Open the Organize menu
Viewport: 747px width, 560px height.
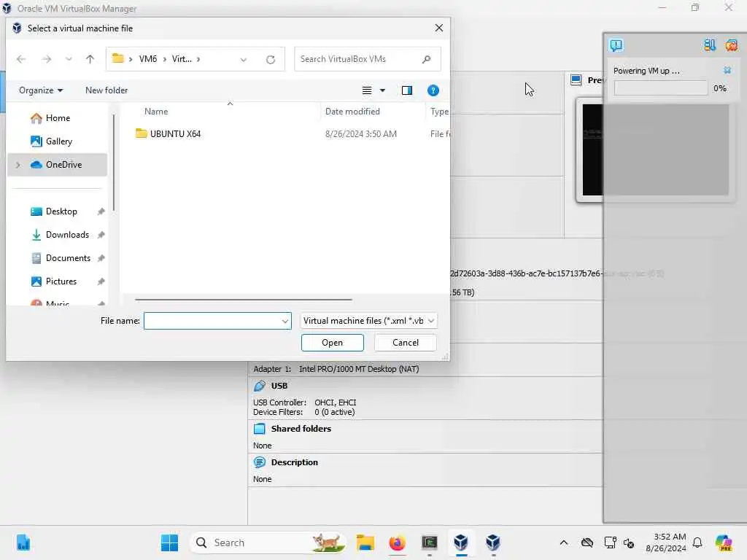[x=41, y=90]
